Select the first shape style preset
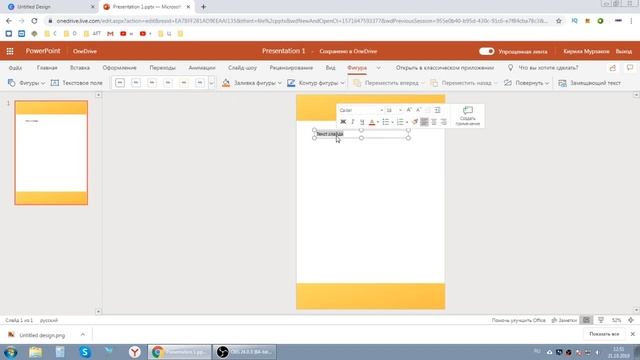 point(120,83)
